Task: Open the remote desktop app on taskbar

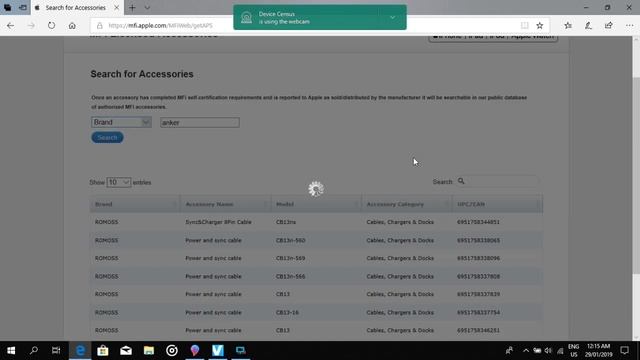Action: tap(241, 350)
